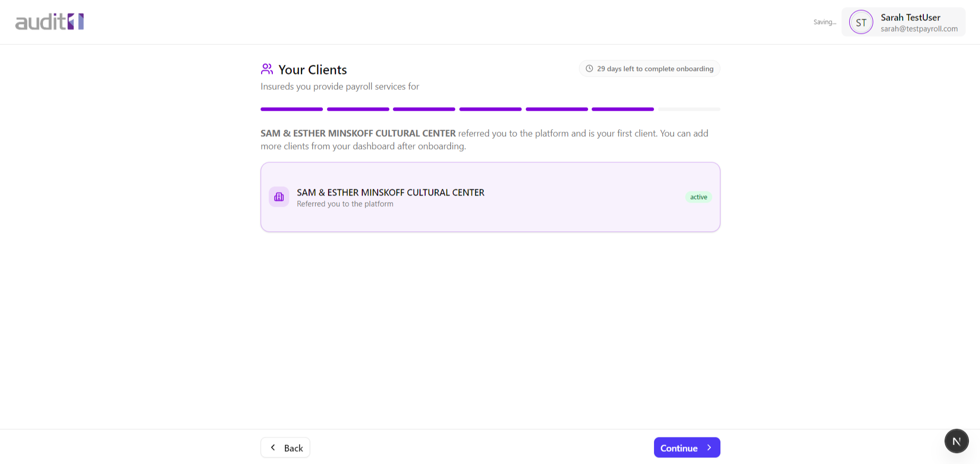This screenshot has width=980, height=464.
Task: Click the sarah@testpayroll.com email text
Action: point(919,29)
